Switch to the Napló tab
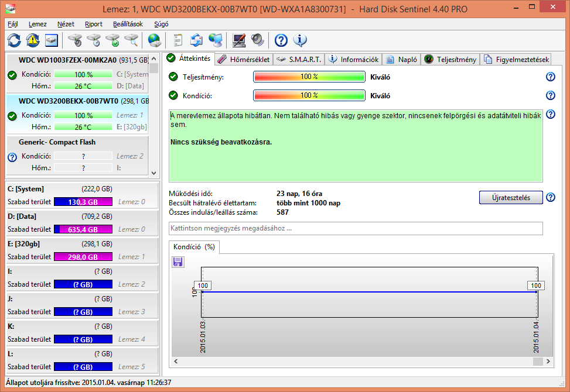The width and height of the screenshot is (570, 392). click(x=401, y=60)
